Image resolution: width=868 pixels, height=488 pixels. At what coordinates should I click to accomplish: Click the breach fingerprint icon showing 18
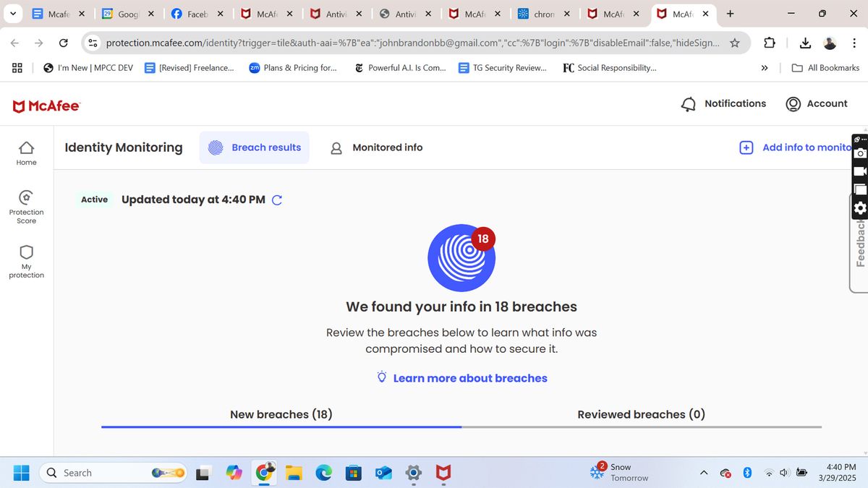461,257
